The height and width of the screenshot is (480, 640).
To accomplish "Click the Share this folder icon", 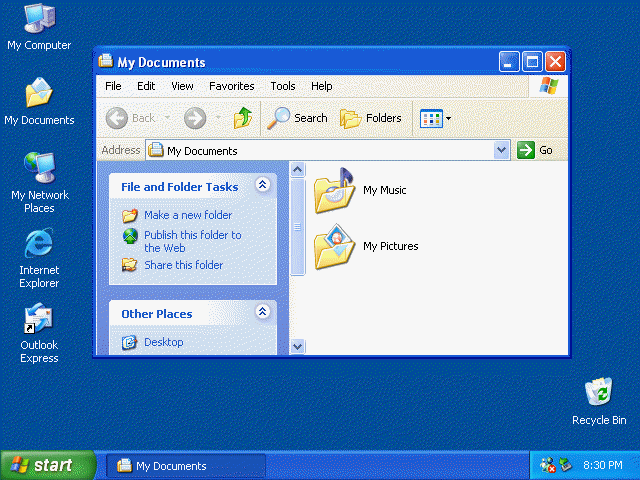I will 129,265.
